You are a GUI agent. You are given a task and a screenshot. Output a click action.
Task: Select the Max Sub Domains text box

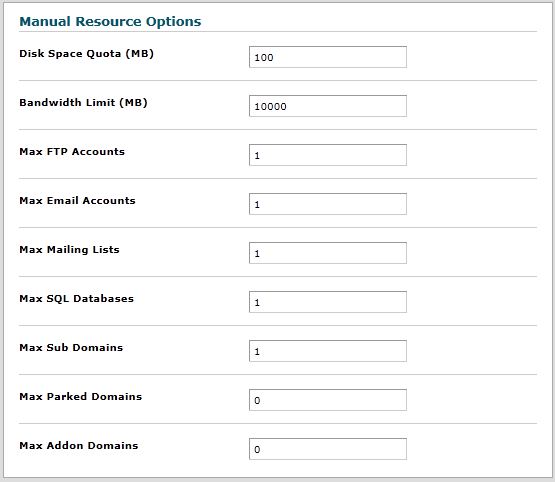pyautogui.click(x=328, y=351)
